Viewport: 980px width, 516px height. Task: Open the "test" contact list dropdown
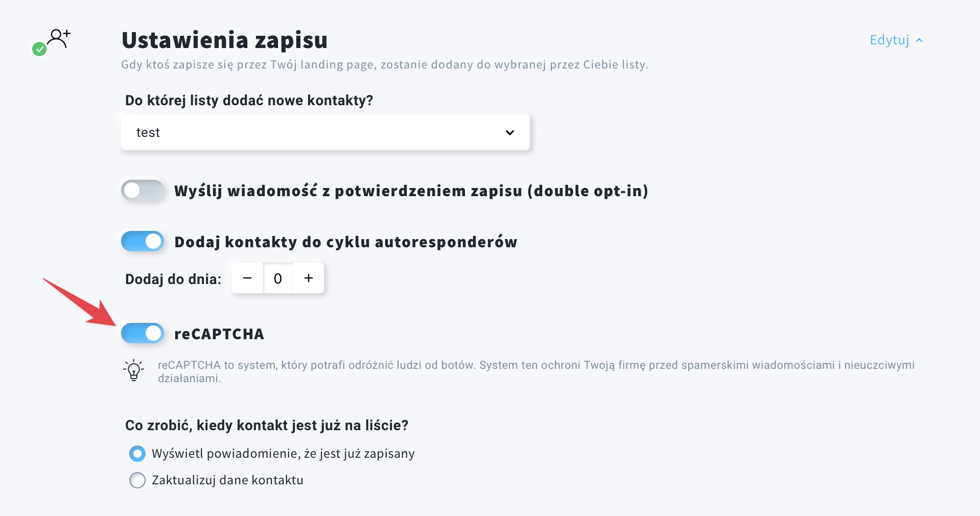[325, 132]
